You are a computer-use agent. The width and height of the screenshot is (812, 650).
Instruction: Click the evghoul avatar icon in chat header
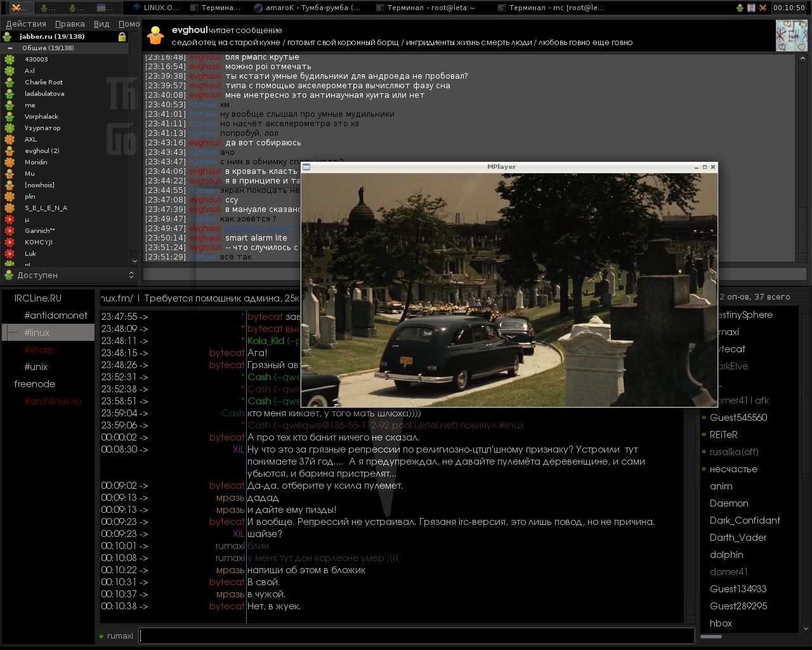pos(155,36)
